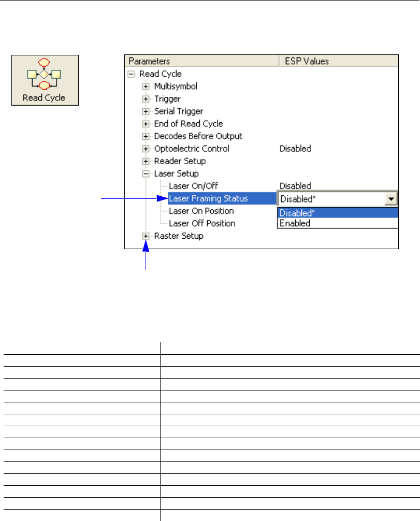The image size is (420, 521).
Task: Select the Laser Framing Status row
Action: pyautogui.click(x=222, y=199)
